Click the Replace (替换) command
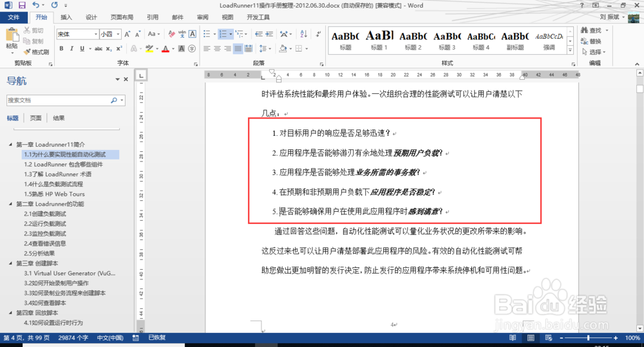The image size is (644, 347). [x=591, y=41]
